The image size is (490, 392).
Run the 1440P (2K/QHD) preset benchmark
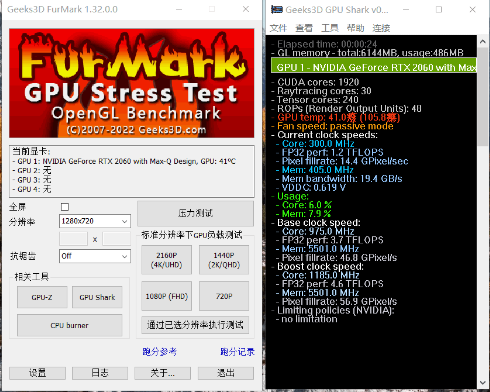click(224, 260)
